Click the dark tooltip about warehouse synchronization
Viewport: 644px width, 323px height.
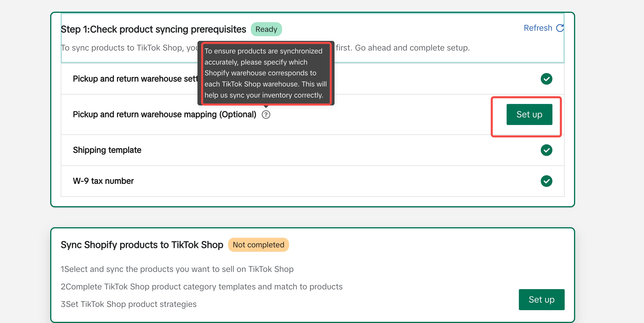pyautogui.click(x=265, y=73)
